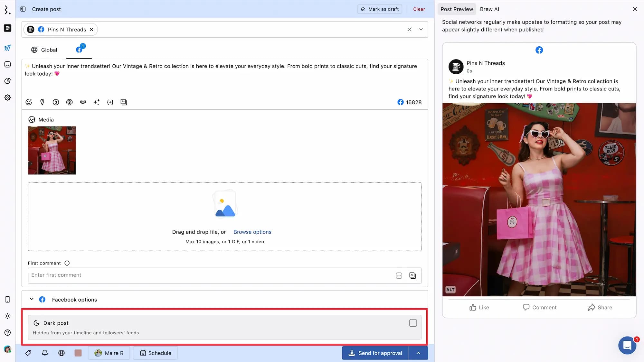The width and height of the screenshot is (644, 362).
Task: Expand the profile selector dropdown chevron
Action: [421, 29]
